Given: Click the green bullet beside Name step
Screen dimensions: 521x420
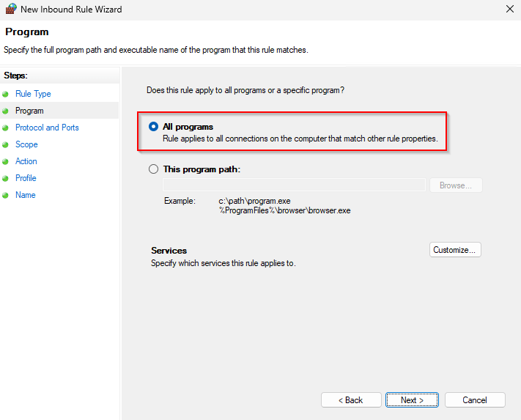Looking at the screenshot, I should [x=6, y=196].
